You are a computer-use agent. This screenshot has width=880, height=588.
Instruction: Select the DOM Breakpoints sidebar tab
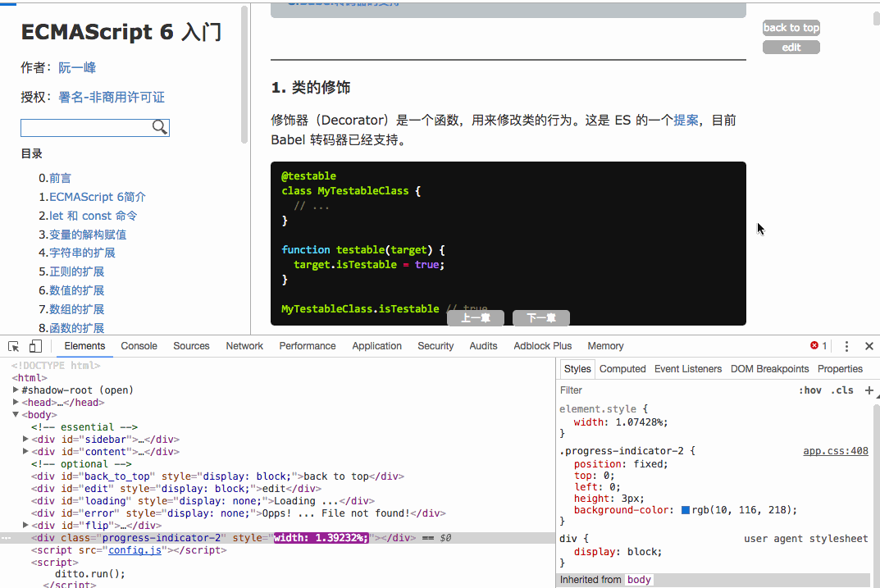(769, 368)
